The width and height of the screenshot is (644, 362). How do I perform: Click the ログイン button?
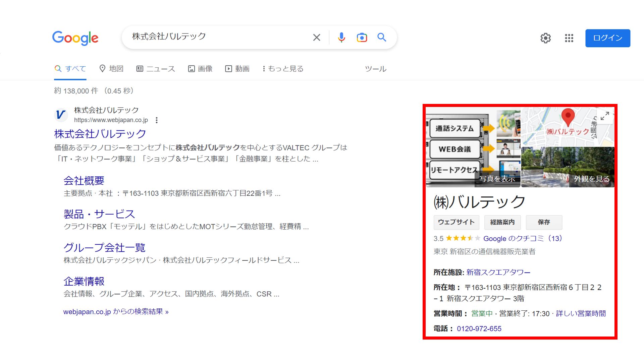(x=607, y=38)
